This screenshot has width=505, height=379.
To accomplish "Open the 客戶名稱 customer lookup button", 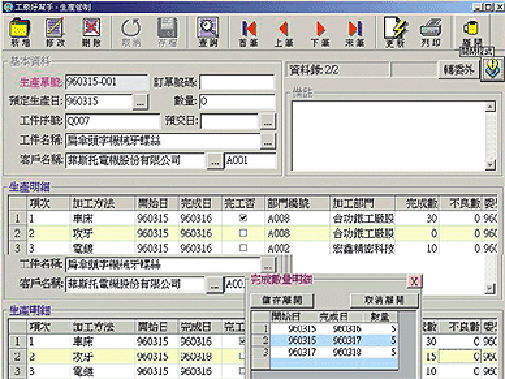I will pos(215,161).
